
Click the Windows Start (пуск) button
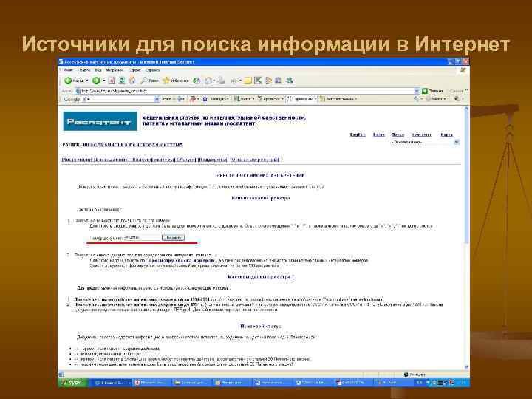tap(73, 383)
